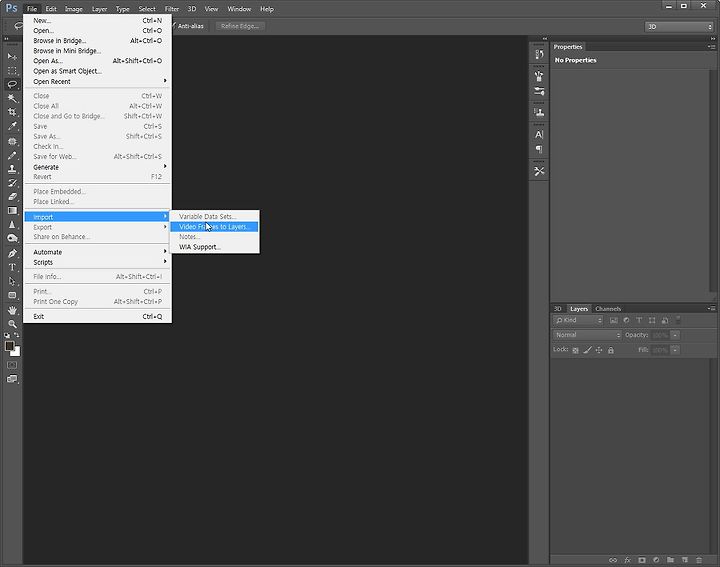
Task: Select the Move tool
Action: pyautogui.click(x=12, y=56)
